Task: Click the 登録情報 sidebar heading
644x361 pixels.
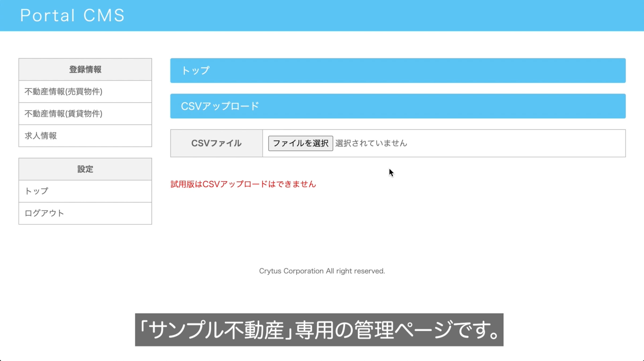Action: [x=85, y=69]
